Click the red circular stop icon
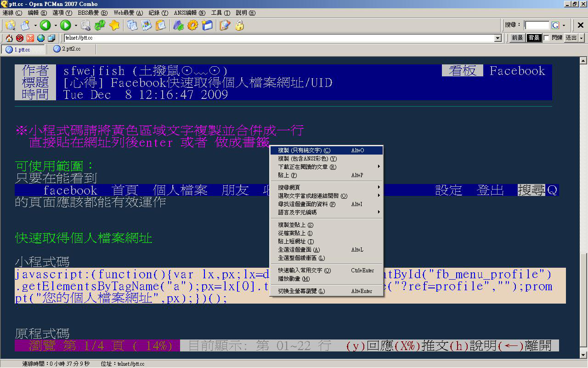Image resolution: width=588 pixels, height=368 pixels. click(20, 38)
